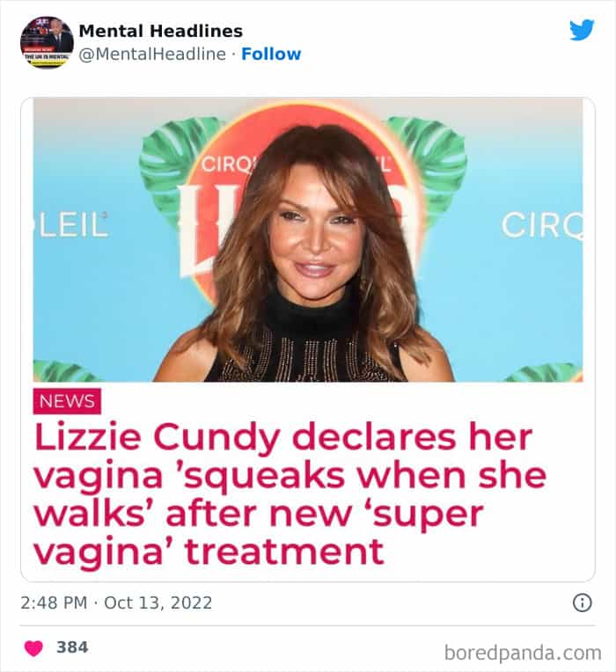This screenshot has width=616, height=672.
Task: Click the @MentalHeadline handle
Action: (x=152, y=54)
